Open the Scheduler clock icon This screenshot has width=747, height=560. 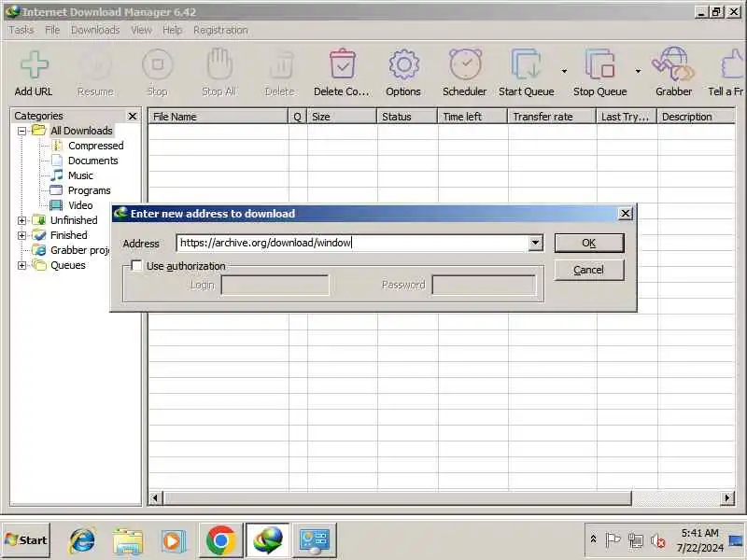(x=465, y=64)
